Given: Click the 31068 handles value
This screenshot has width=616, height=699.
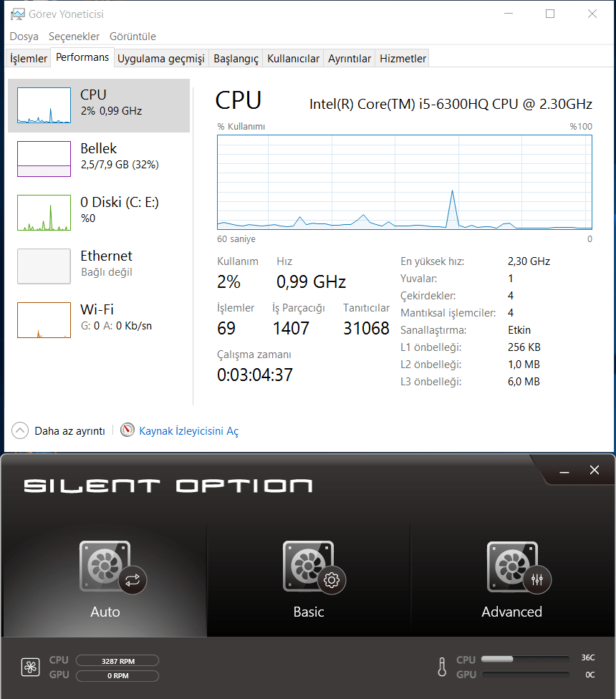Looking at the screenshot, I should 367,329.
